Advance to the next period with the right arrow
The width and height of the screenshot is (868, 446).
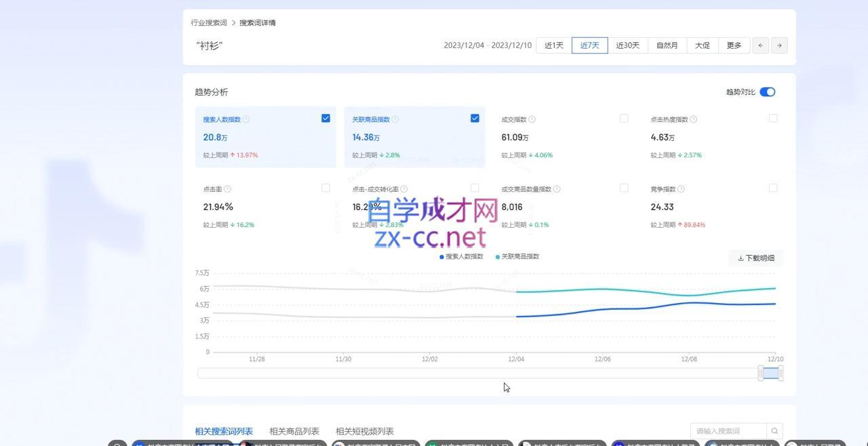click(779, 45)
